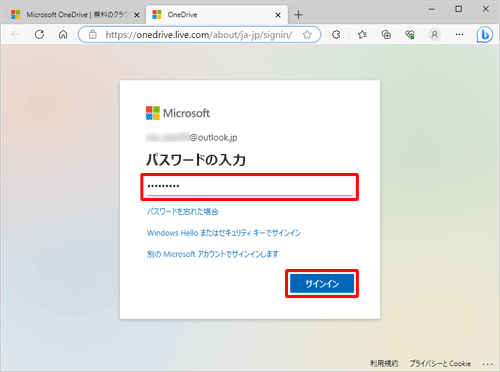Click the Microsoft logo in sign-in card
500x372 pixels.
[178, 113]
